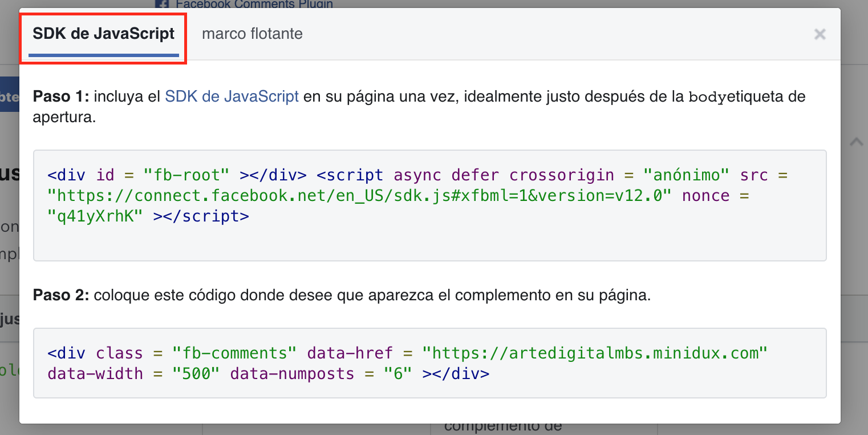Close the code dialog with the X

[x=820, y=34]
